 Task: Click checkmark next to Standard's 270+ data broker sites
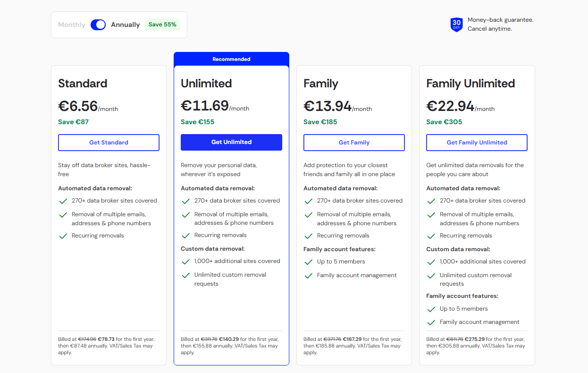coord(63,201)
